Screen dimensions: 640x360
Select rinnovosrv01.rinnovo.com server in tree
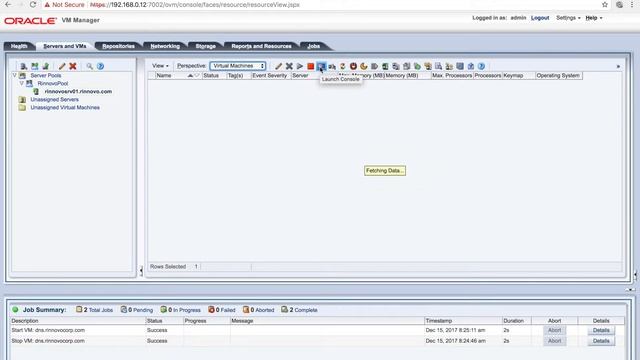tap(78, 91)
